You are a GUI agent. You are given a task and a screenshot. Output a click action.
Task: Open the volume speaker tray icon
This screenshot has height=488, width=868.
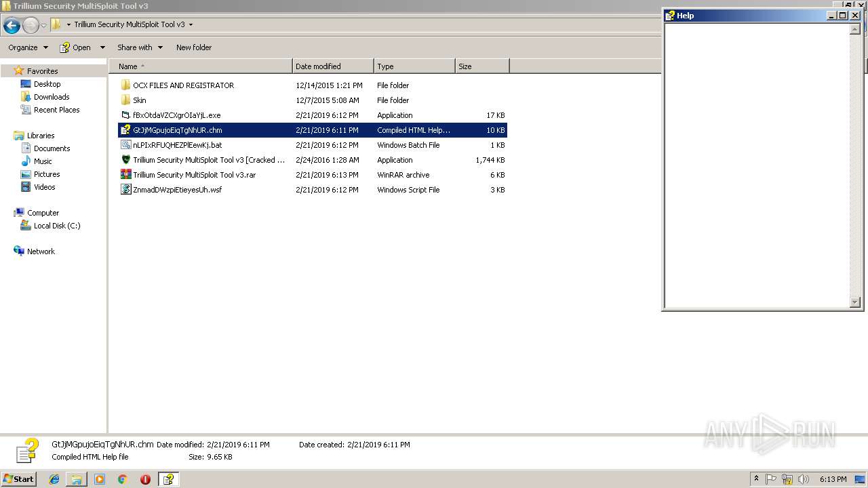[804, 479]
